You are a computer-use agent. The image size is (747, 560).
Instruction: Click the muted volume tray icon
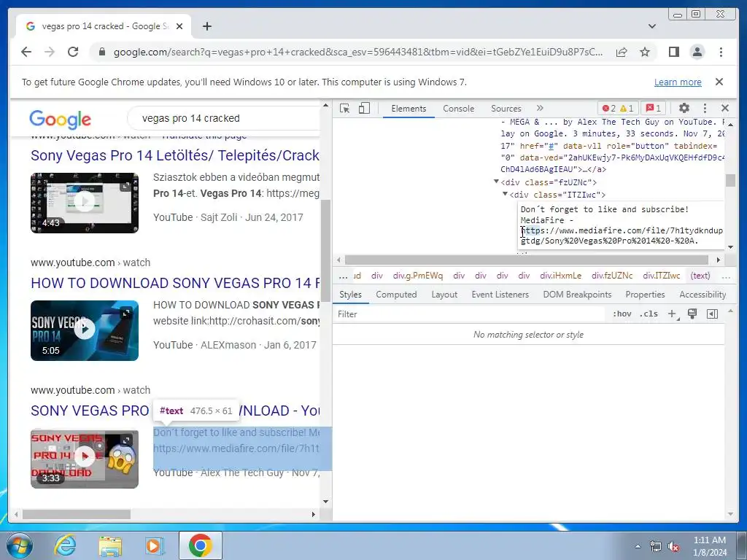673,547
